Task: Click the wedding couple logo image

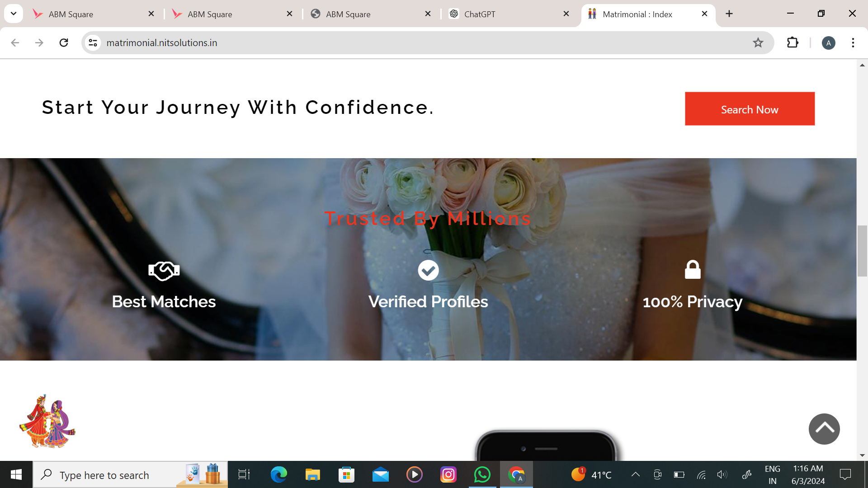Action: click(x=47, y=421)
